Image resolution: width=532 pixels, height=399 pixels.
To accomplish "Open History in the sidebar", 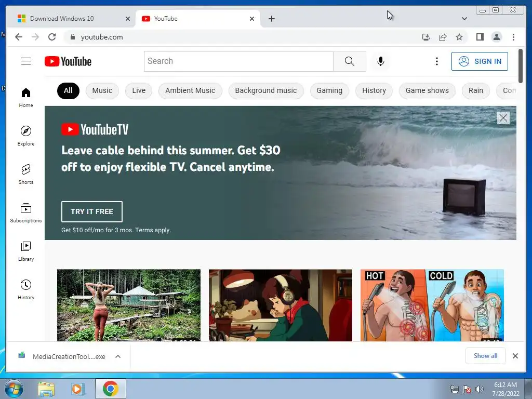I will tap(26, 289).
